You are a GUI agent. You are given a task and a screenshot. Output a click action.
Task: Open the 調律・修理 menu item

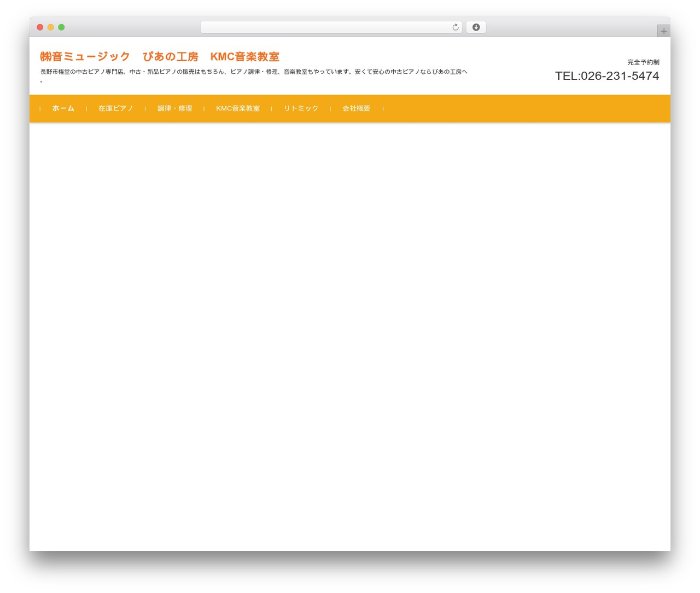(175, 108)
